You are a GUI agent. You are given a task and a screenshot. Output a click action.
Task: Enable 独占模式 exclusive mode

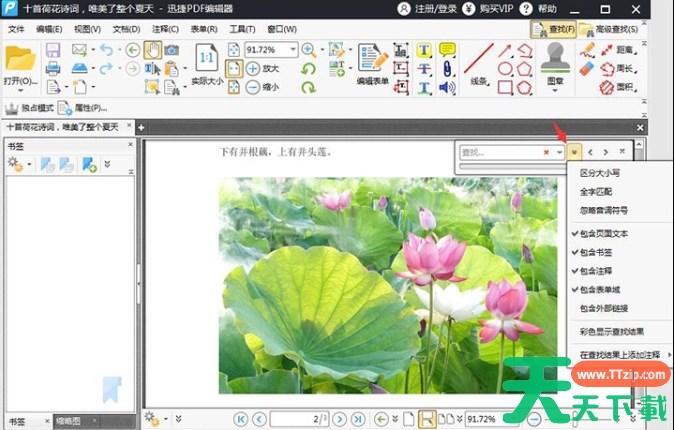tap(29, 108)
